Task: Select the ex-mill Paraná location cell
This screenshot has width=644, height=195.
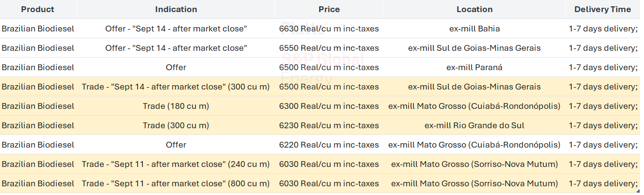Action: pyautogui.click(x=474, y=67)
